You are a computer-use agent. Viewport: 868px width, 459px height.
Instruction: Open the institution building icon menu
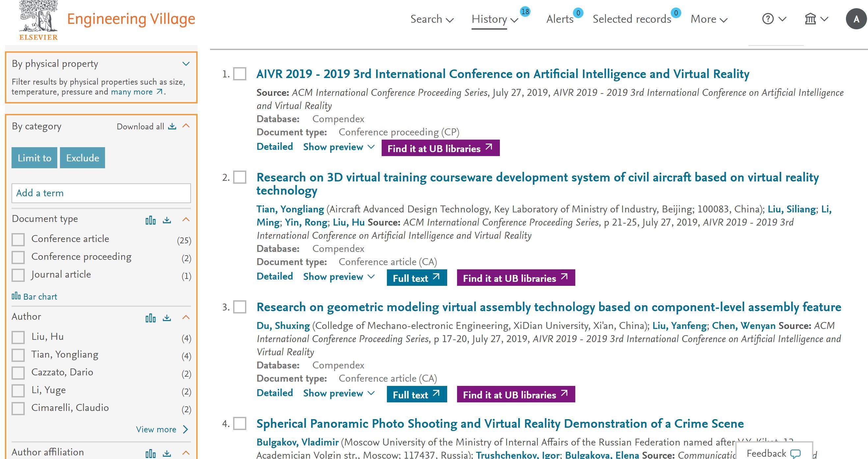coord(810,19)
